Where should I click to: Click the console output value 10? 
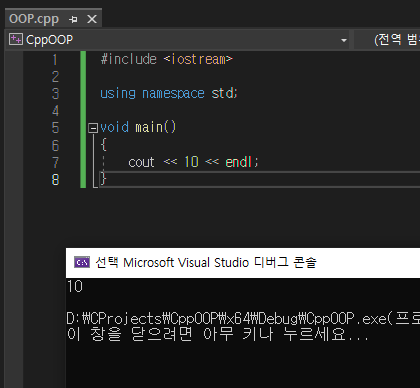point(75,287)
